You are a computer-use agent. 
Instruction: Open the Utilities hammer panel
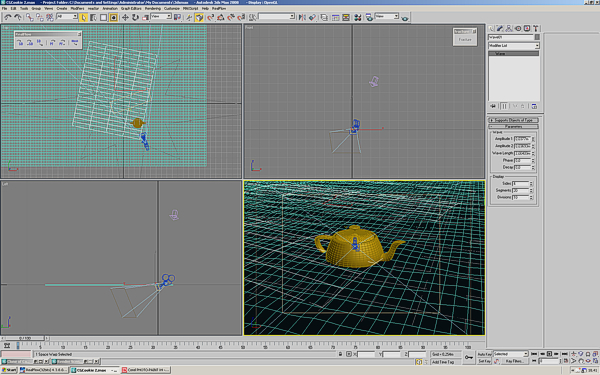[x=535, y=28]
